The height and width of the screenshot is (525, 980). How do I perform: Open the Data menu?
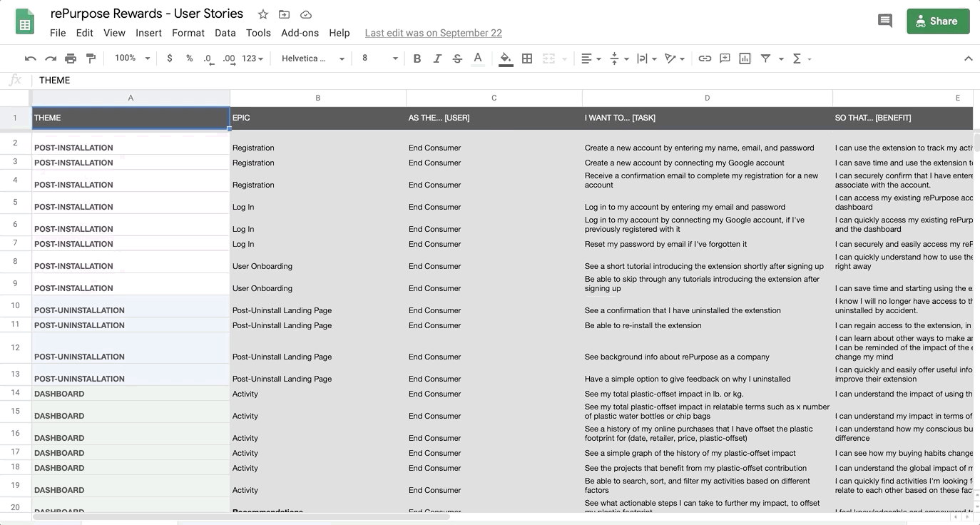click(x=225, y=33)
